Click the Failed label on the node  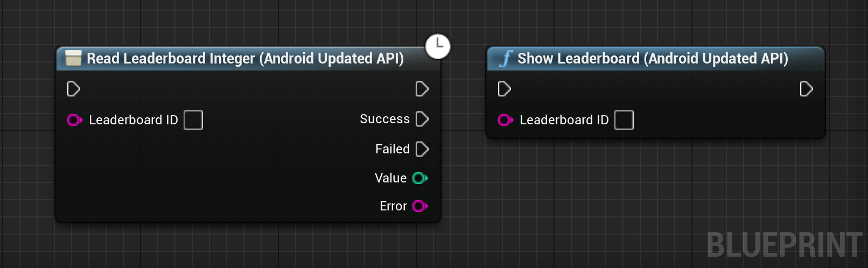pyautogui.click(x=393, y=149)
